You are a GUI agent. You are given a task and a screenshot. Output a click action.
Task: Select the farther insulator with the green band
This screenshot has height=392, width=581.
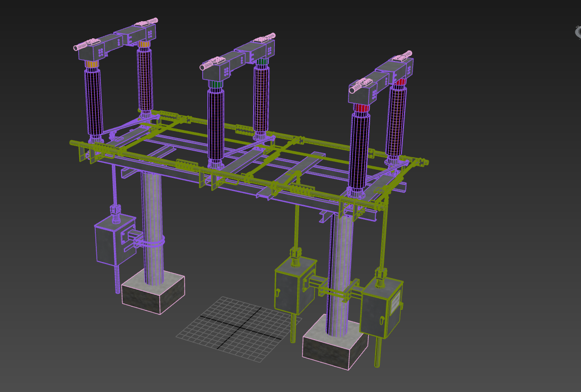(261, 98)
